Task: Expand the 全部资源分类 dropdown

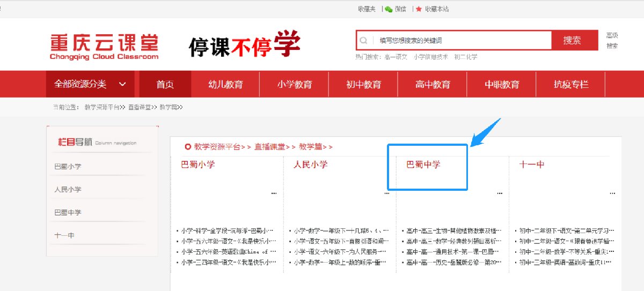Action: coord(90,84)
